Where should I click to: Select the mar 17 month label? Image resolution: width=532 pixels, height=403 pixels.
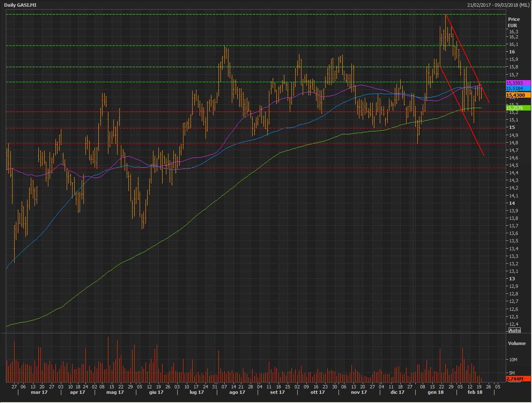coord(39,392)
